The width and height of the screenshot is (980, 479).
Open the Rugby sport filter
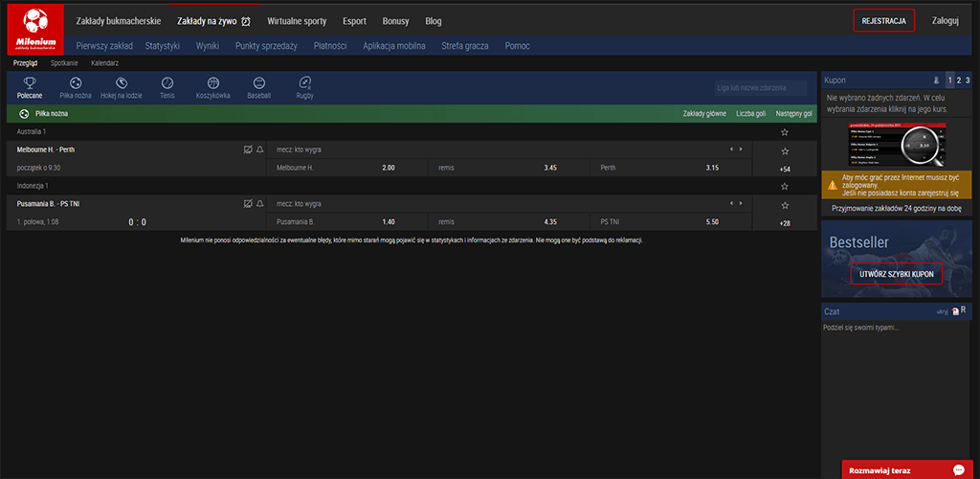pos(304,87)
